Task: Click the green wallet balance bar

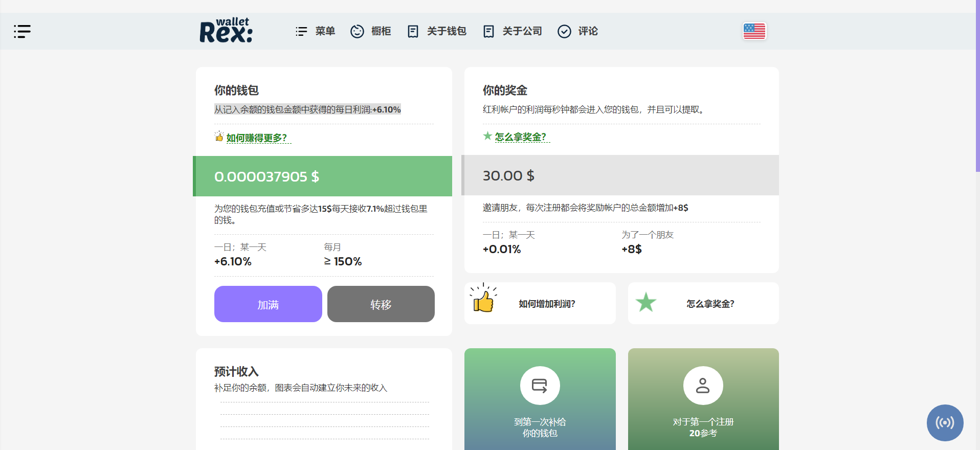Action: click(x=323, y=176)
